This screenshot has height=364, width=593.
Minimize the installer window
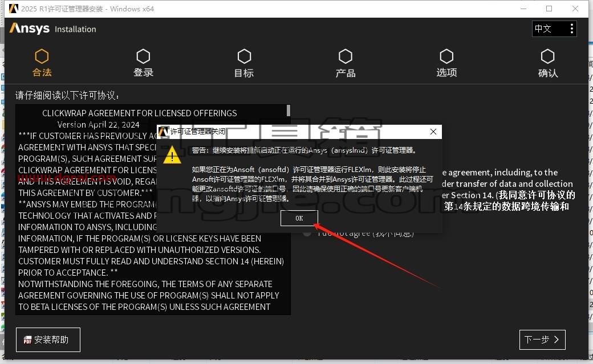click(x=523, y=9)
